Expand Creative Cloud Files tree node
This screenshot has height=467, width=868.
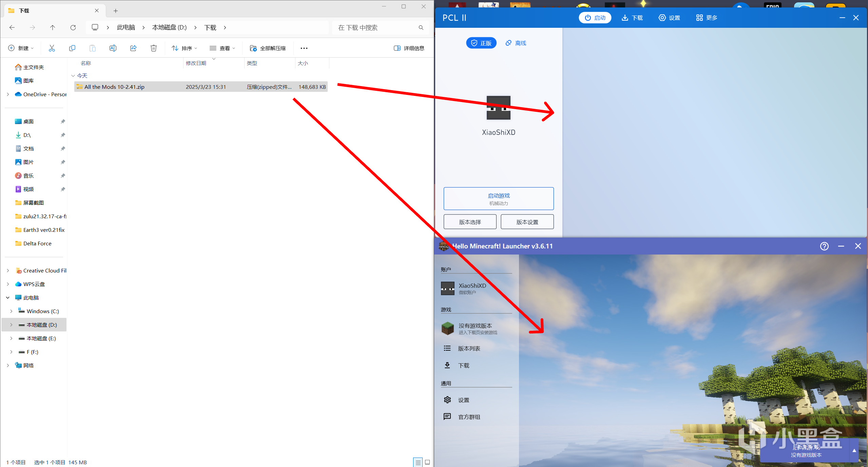(x=8, y=270)
